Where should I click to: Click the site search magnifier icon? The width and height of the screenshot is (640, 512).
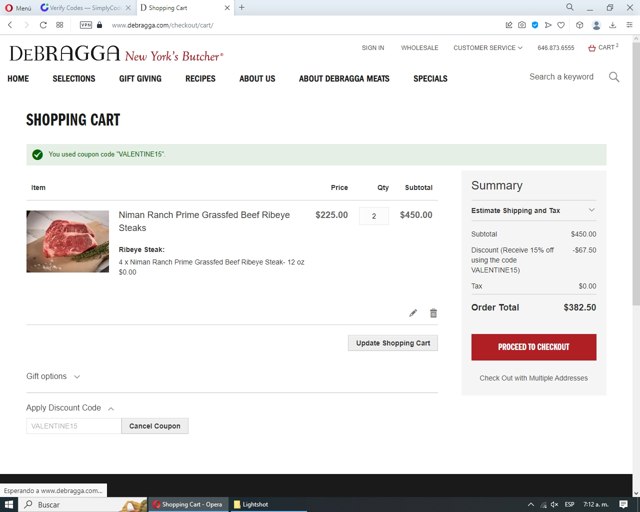click(614, 77)
